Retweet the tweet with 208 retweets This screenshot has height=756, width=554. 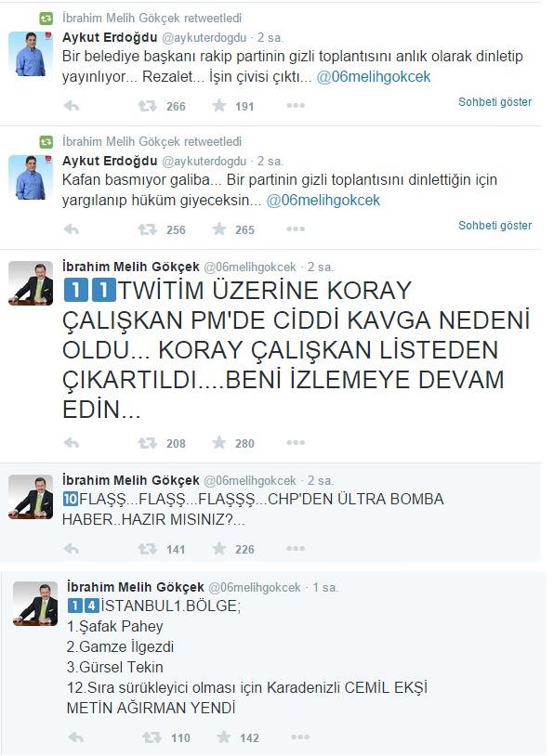tap(147, 443)
